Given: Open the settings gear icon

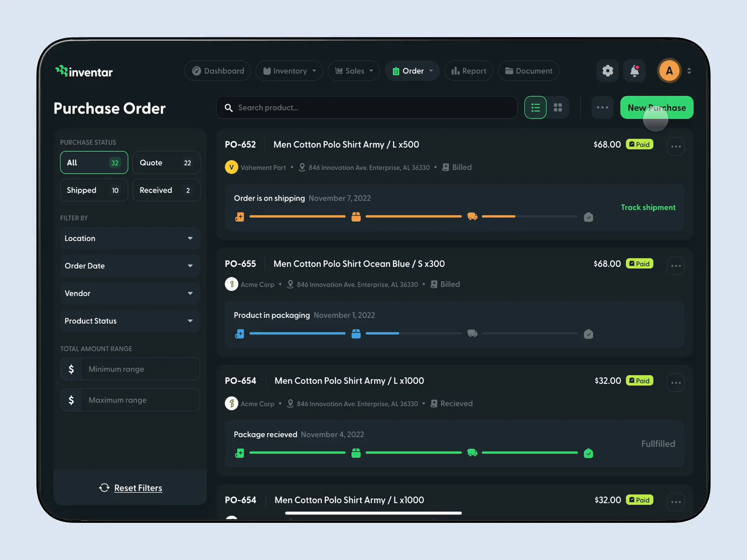Looking at the screenshot, I should (607, 71).
